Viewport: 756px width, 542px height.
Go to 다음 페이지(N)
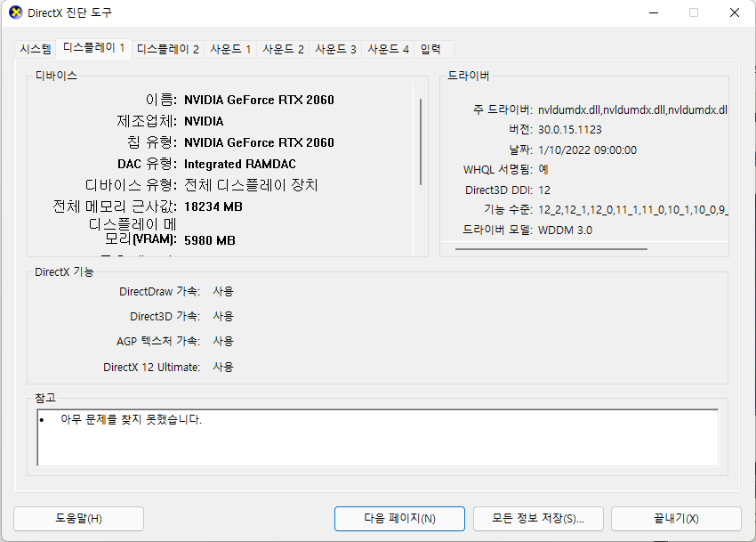tap(399, 519)
